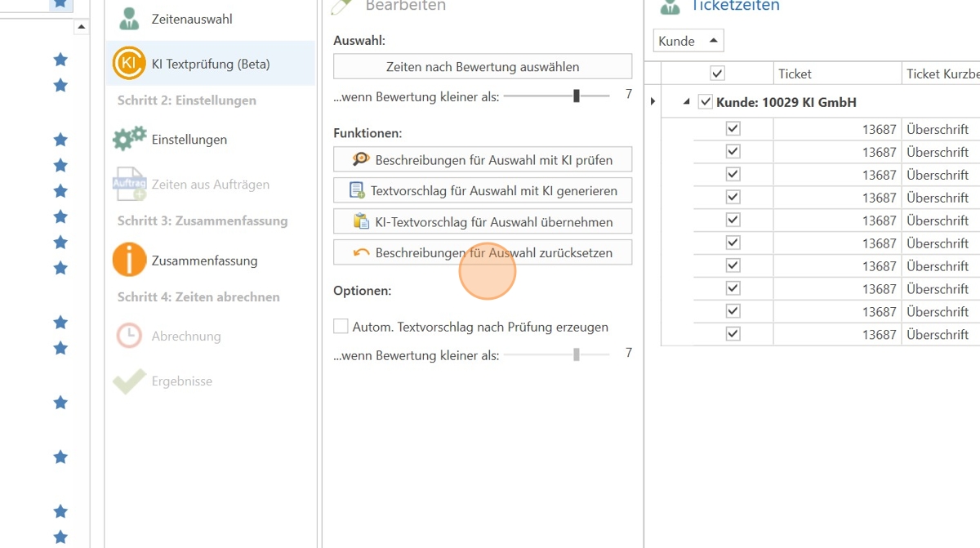Uncheck the Kunde: 10029 KI GmbH group checkbox
Screen dimensions: 980x548
pyautogui.click(x=706, y=102)
